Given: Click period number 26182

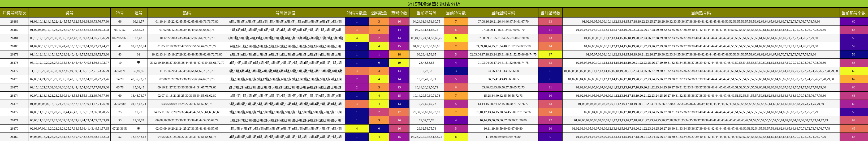Looking at the screenshot, I should pyautogui.click(x=14, y=30).
